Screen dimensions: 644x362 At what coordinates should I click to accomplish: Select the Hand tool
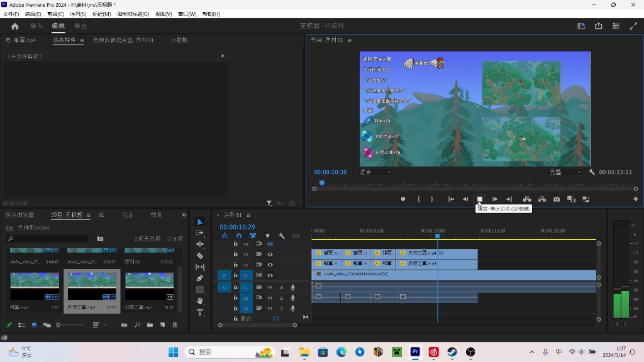click(200, 301)
